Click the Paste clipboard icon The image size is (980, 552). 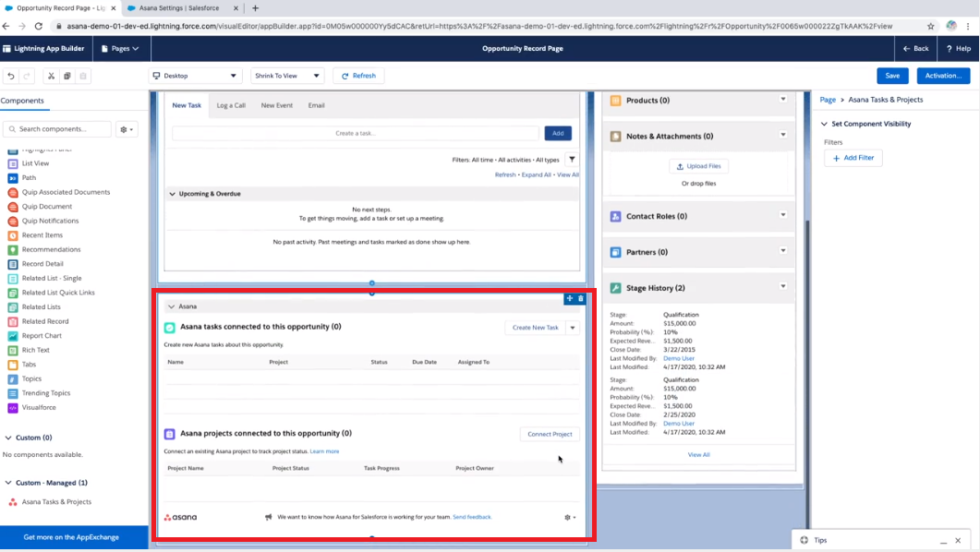pos(82,76)
